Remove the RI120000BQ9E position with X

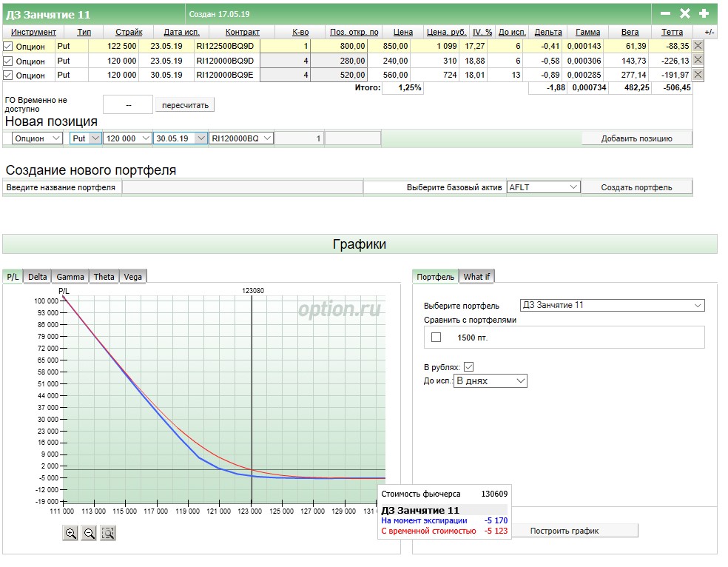(x=698, y=75)
